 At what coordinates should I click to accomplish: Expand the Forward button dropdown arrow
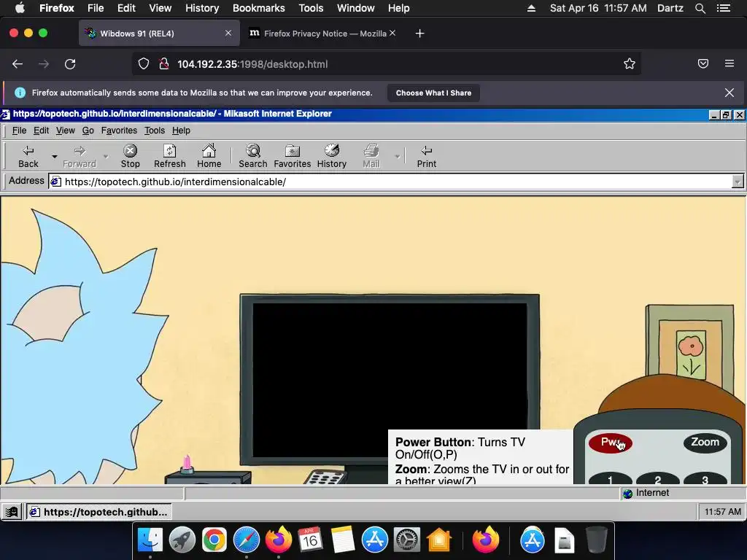click(106, 156)
